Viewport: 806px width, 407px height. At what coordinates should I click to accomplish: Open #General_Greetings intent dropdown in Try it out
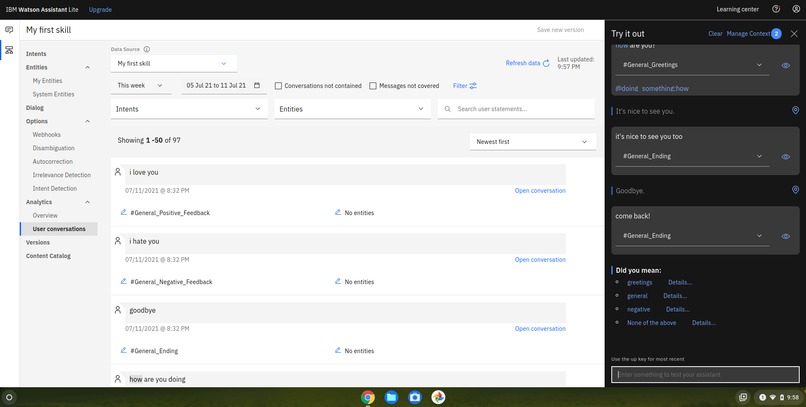click(692, 65)
